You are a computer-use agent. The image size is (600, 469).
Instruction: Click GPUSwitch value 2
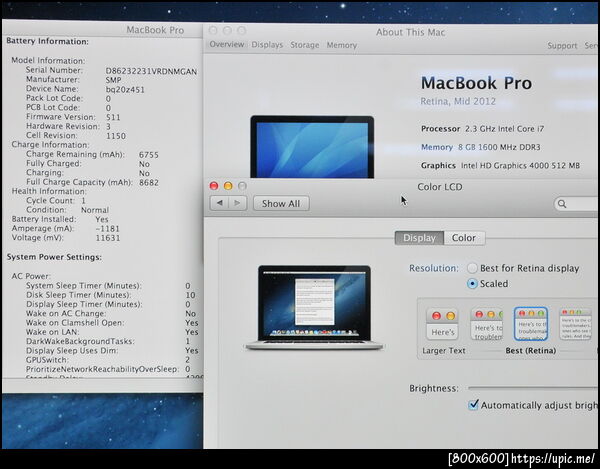click(188, 360)
